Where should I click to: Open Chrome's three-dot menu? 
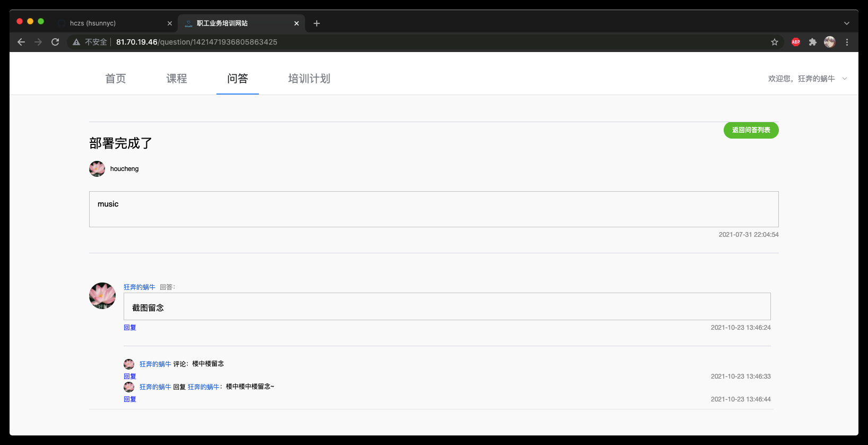click(x=847, y=42)
